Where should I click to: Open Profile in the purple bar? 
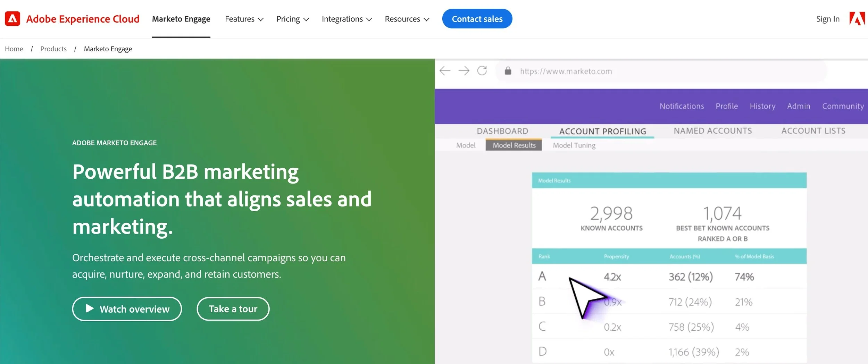point(727,106)
